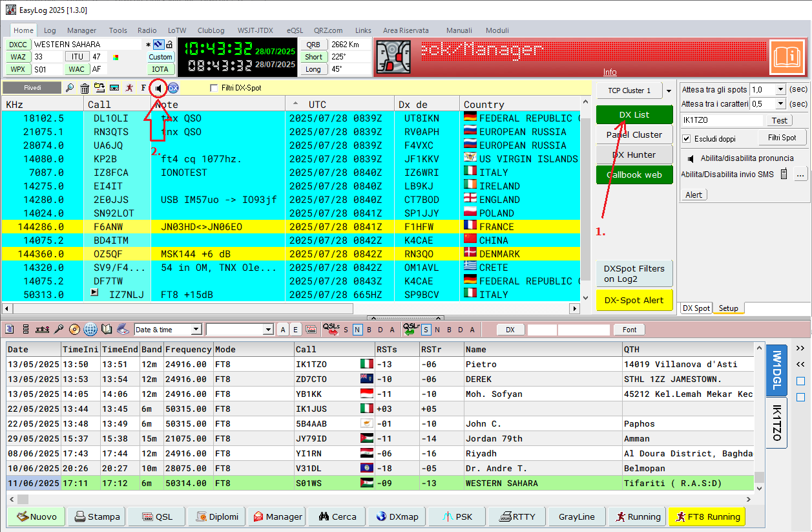Screen dimensions: 812x532
Task: Uncheck the Escludi doppi checkbox
Action: [687, 138]
